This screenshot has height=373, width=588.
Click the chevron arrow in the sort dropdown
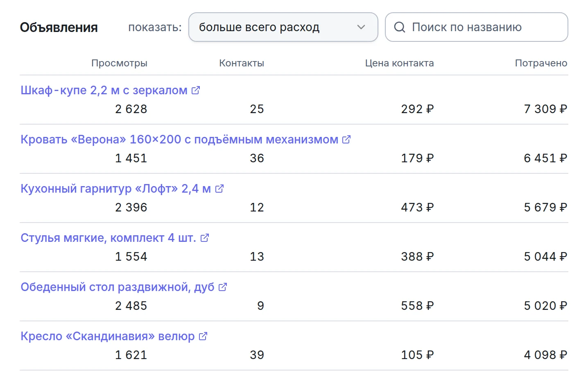tap(361, 27)
